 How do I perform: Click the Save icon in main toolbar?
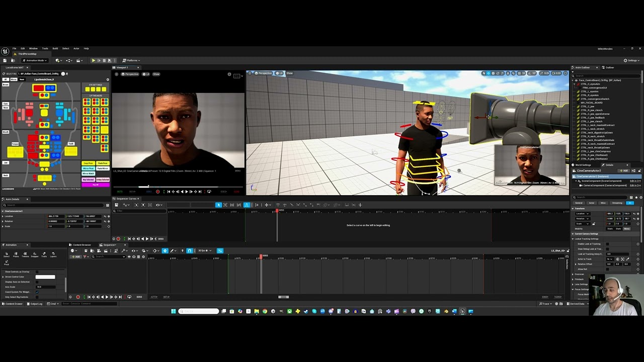click(x=5, y=60)
